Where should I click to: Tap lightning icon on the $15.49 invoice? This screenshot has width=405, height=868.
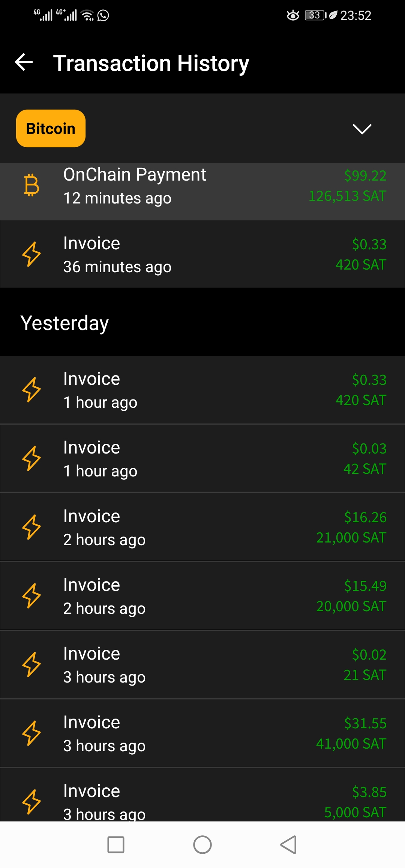[x=31, y=596]
